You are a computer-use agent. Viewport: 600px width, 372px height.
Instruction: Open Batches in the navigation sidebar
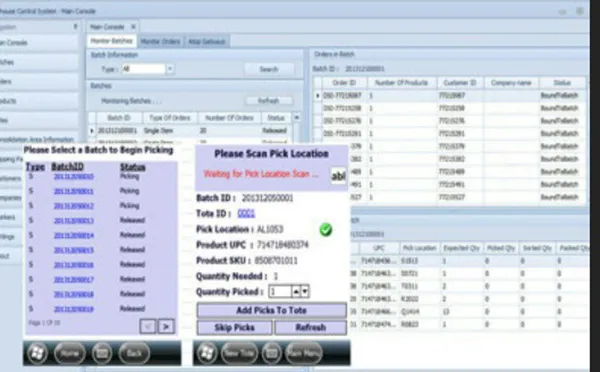pos(38,62)
